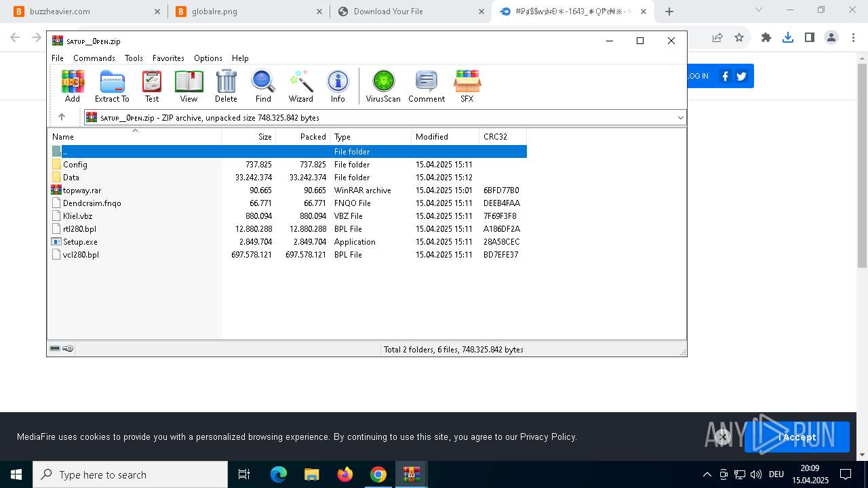Show archive Info
868x488 pixels.
pyautogui.click(x=338, y=86)
